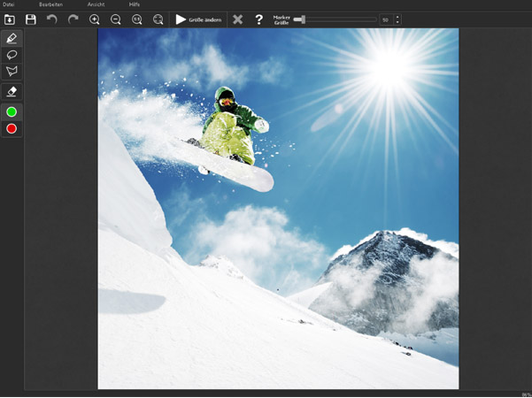This screenshot has height=398, width=532.
Task: Pick the green preserve marker color
Action: coord(12,112)
